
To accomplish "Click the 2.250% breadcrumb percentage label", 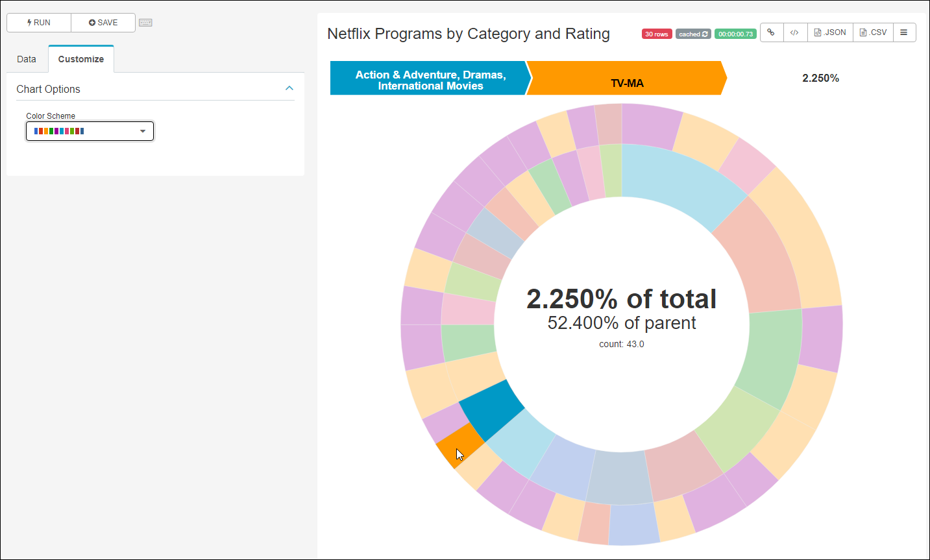I will [x=820, y=78].
